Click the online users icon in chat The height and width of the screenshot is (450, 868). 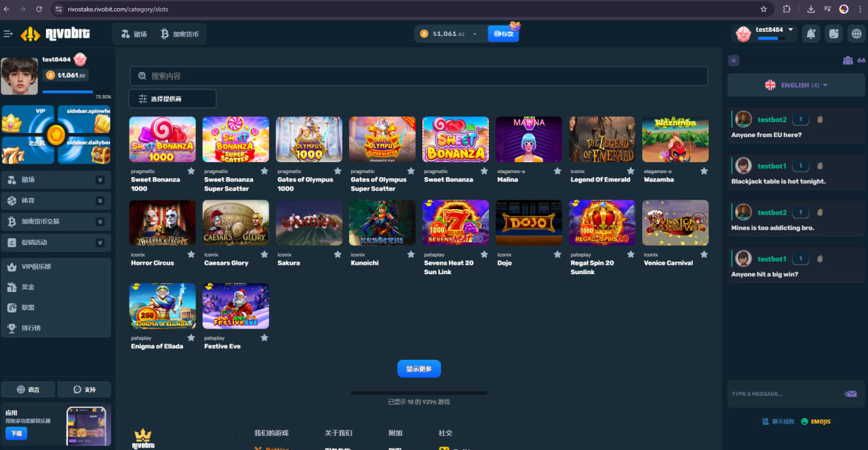[848, 60]
